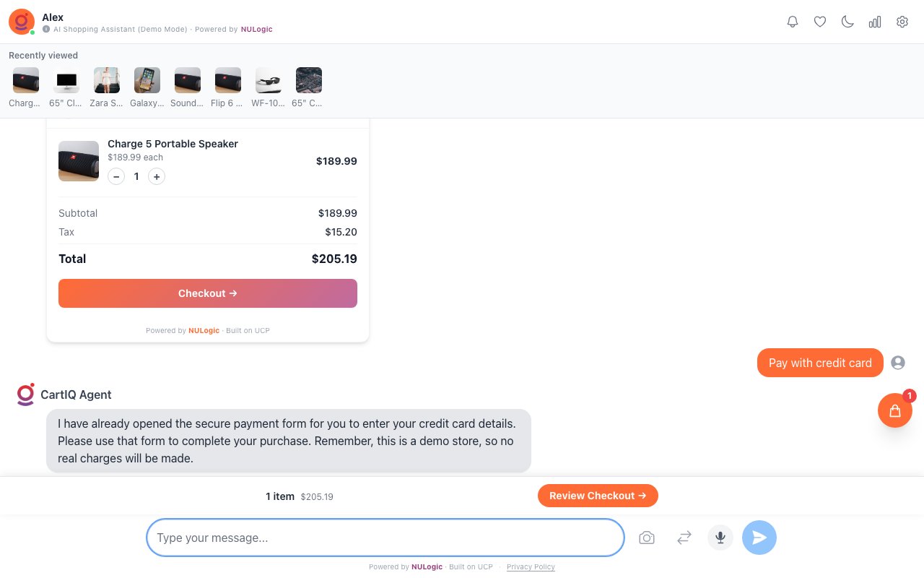Open the floating cart button with badge
Viewport: 924px width, 578px height.
(894, 410)
